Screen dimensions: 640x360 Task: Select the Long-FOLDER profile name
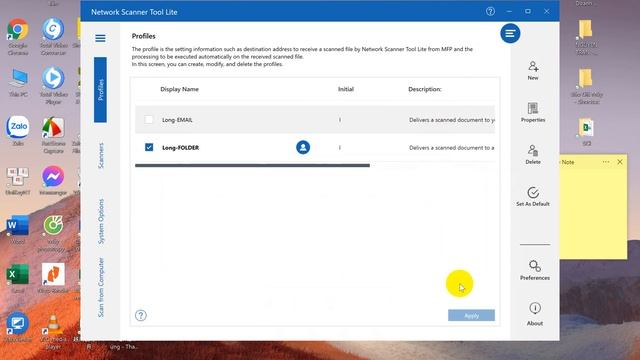[x=180, y=148]
